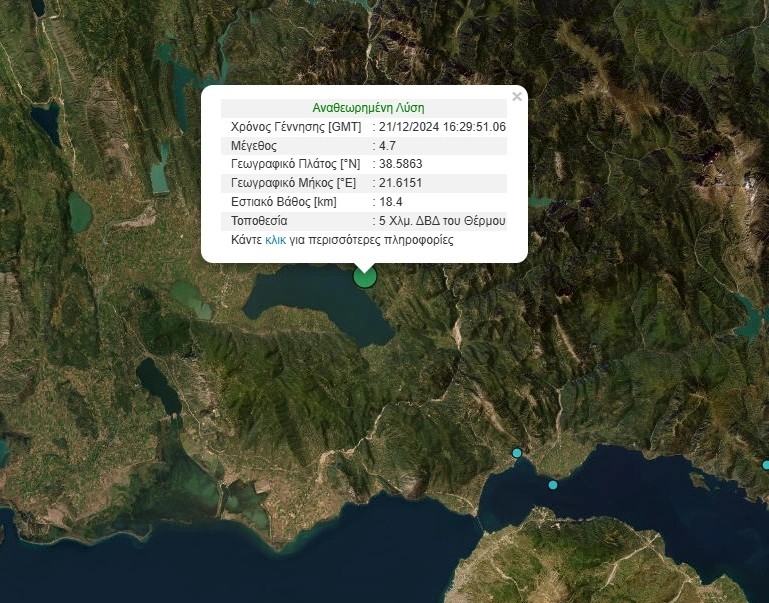
Task: Click the longitude value 21.6151
Action: [402, 183]
